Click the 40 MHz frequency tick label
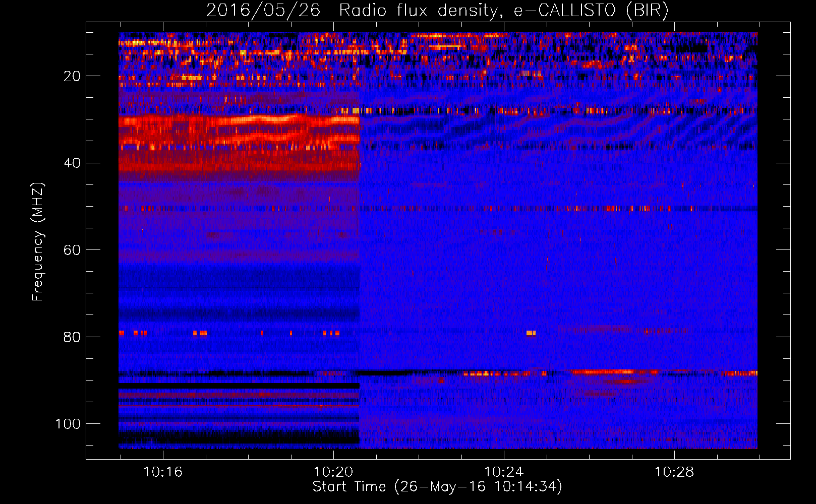This screenshot has width=816, height=504. click(x=72, y=163)
